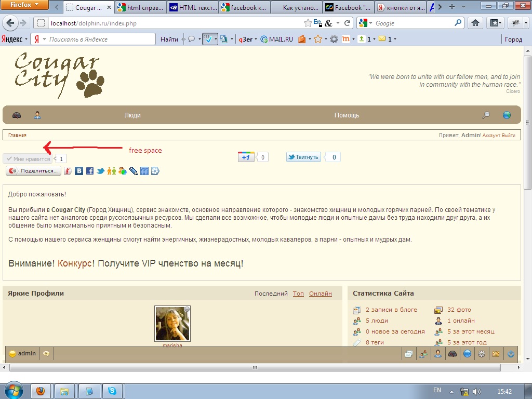Open the Аккаунт link
The width and height of the screenshot is (532, 399).
click(x=491, y=135)
